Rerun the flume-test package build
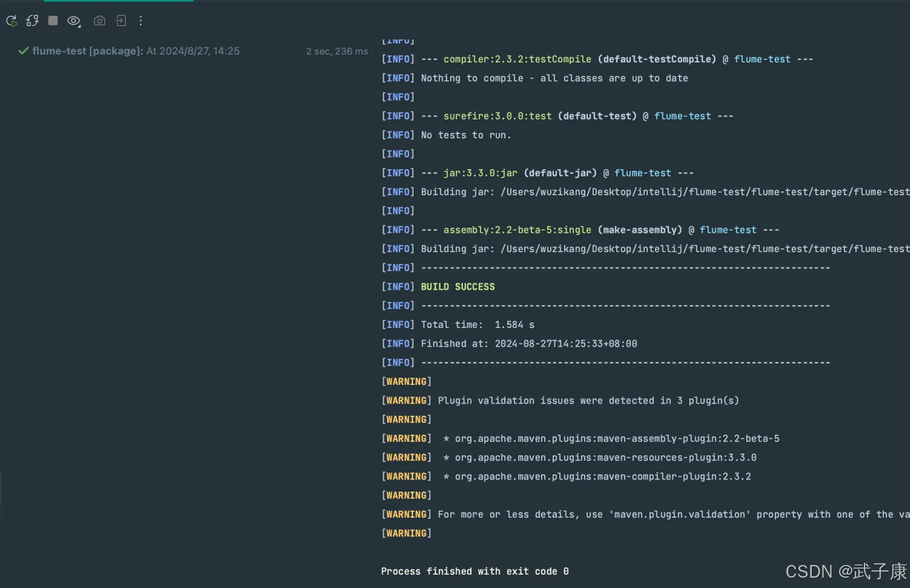The height and width of the screenshot is (588, 910). coord(12,21)
